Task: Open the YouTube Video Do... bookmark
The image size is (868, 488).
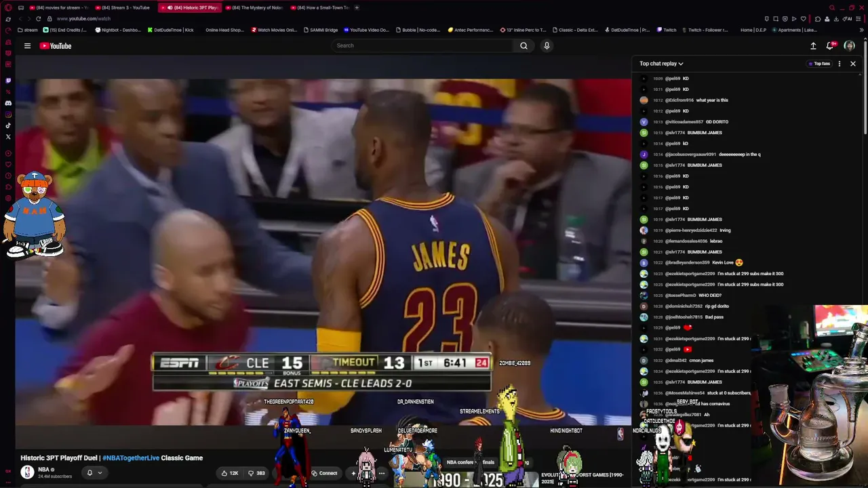Action: pyautogui.click(x=366, y=30)
